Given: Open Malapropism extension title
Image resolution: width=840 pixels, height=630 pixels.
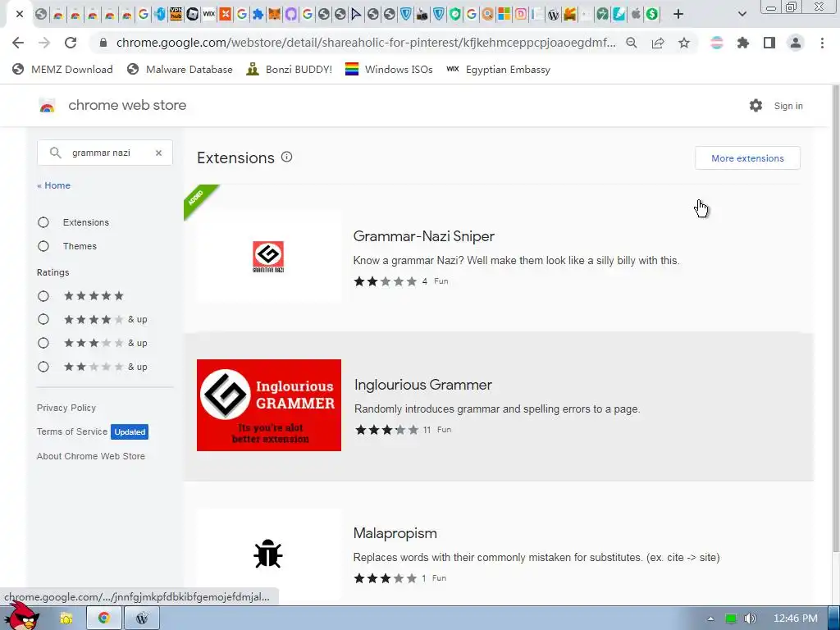Looking at the screenshot, I should [395, 533].
